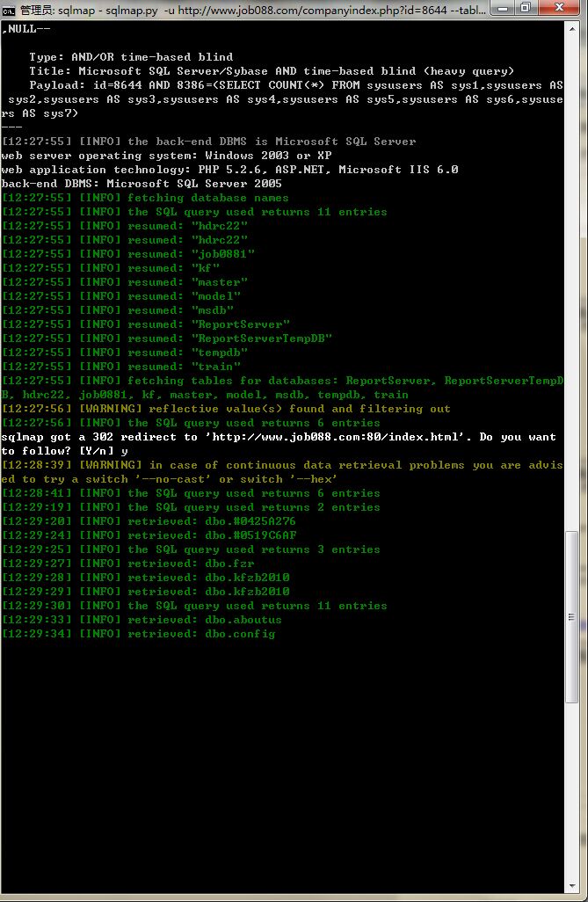Click the 302 redirect URL text

point(336,437)
